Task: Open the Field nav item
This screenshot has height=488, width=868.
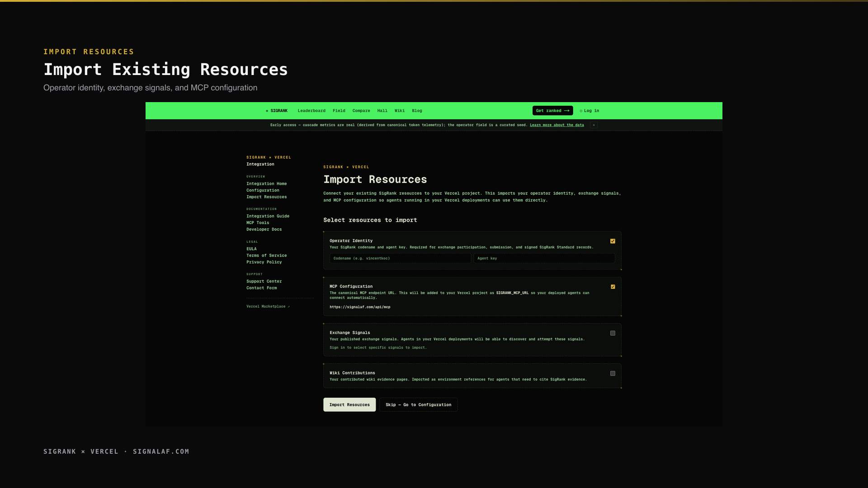Action: [x=339, y=111]
